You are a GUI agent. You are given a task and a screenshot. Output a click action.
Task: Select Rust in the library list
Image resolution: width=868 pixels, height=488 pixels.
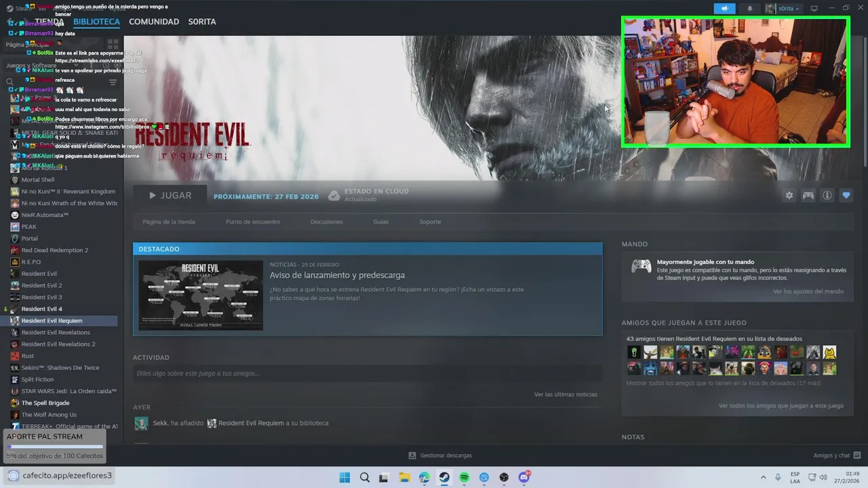tap(28, 356)
